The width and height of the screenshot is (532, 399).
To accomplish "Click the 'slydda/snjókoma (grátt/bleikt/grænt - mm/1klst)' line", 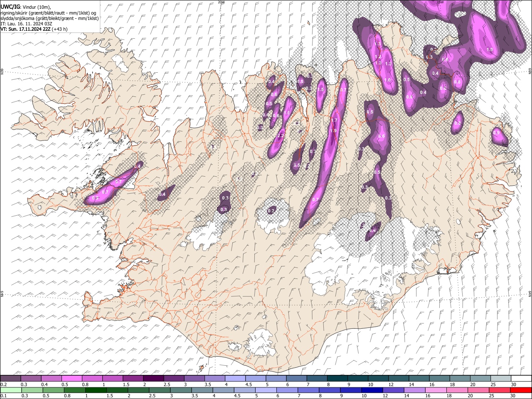I will 49,18.
